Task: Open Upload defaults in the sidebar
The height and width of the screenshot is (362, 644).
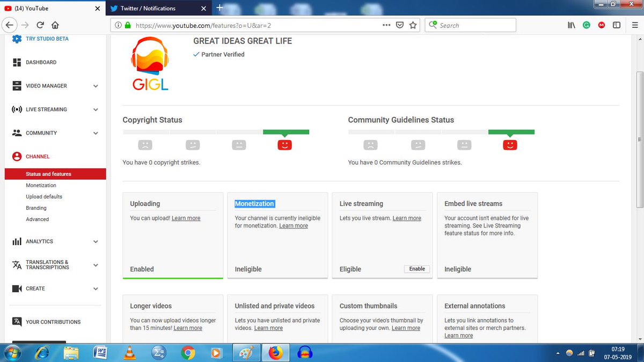Action: coord(44,196)
